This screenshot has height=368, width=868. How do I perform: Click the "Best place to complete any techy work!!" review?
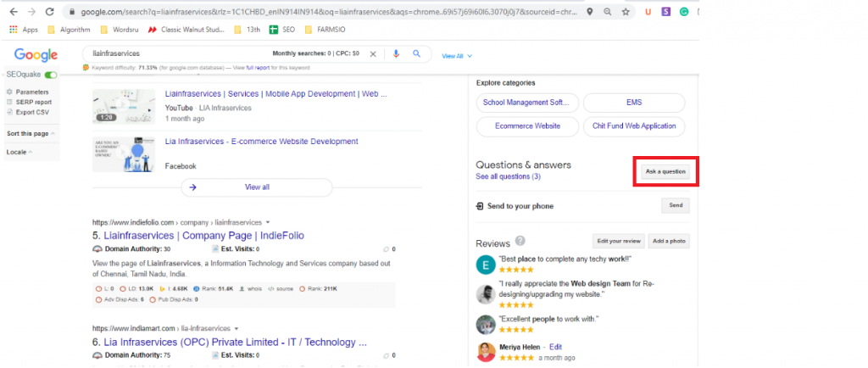[565, 259]
